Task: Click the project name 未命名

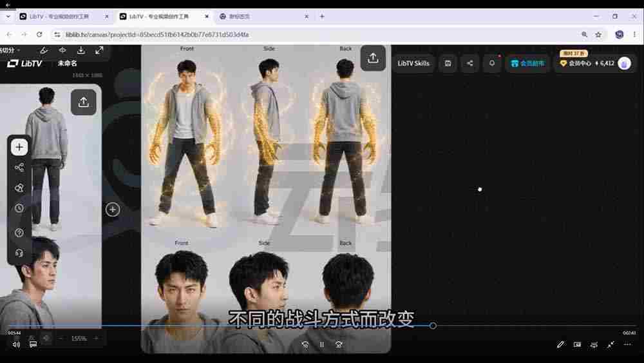Action: click(x=68, y=63)
